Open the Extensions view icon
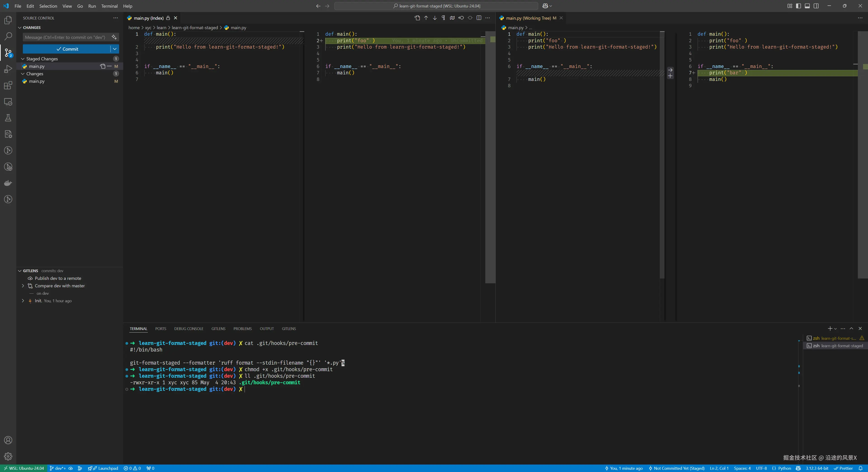Screen dimensions: 868x472 8,85
